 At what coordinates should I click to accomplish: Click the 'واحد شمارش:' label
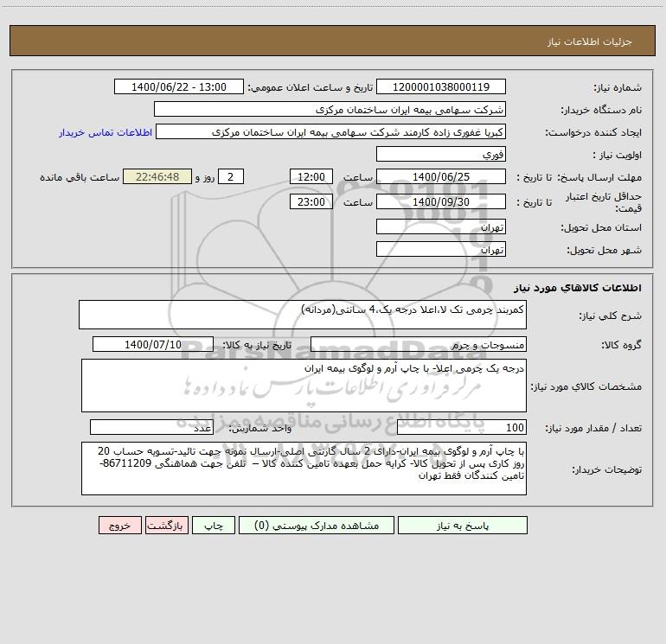tap(260, 428)
